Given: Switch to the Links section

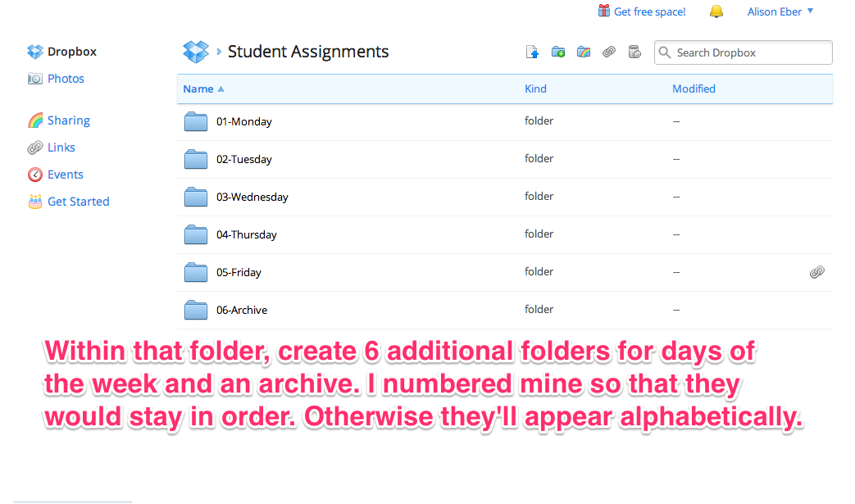Looking at the screenshot, I should coord(60,147).
